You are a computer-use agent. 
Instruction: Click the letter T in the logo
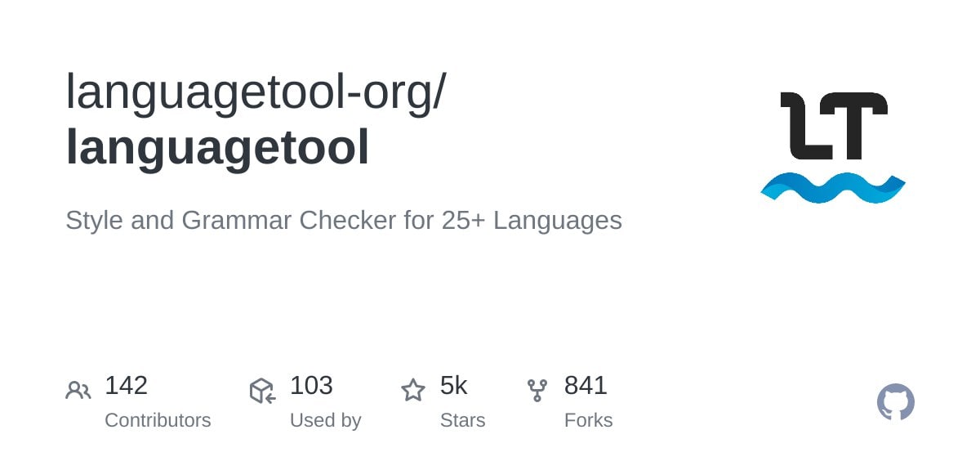pyautogui.click(x=855, y=126)
